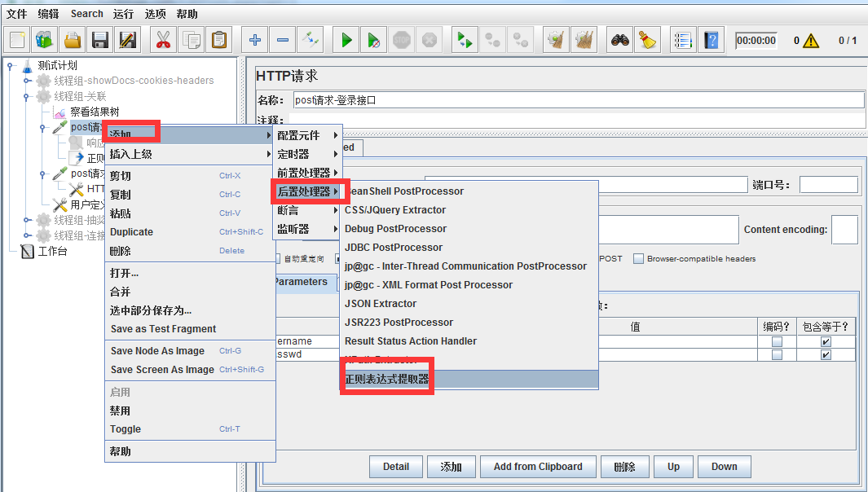Select 插入上级 in the context menu

click(x=189, y=154)
